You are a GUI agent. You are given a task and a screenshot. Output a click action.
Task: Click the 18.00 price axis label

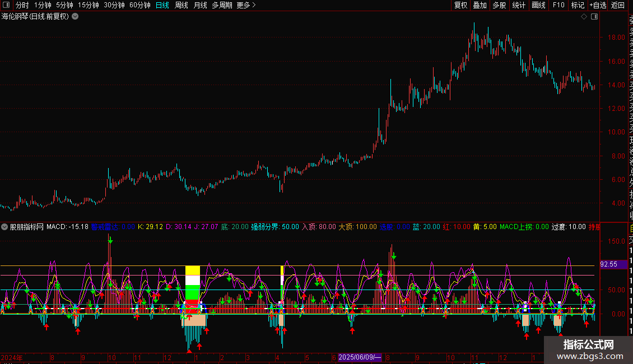point(616,38)
